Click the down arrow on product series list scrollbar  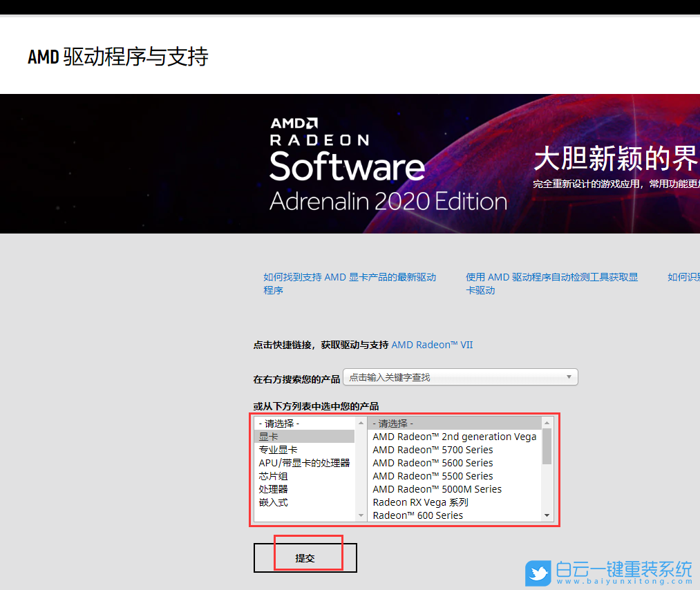[x=547, y=515]
